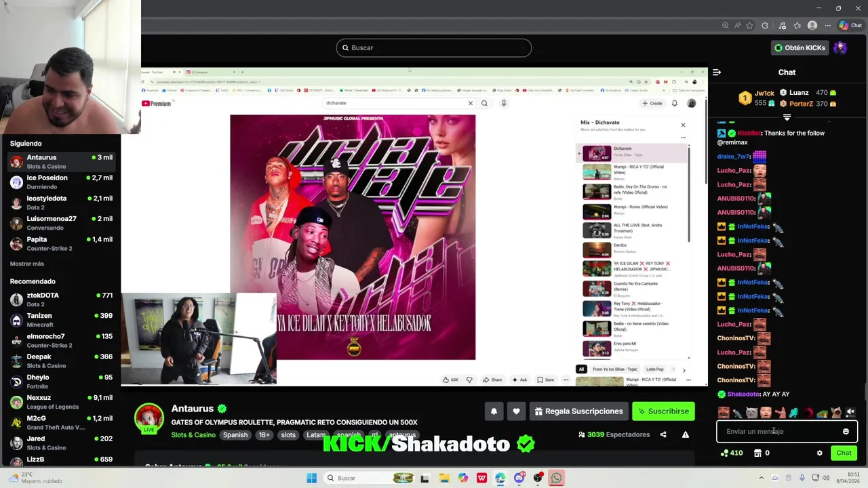Select From Ya Ice Dilan - Topic chip
The width and height of the screenshot is (868, 488).
pos(616,369)
